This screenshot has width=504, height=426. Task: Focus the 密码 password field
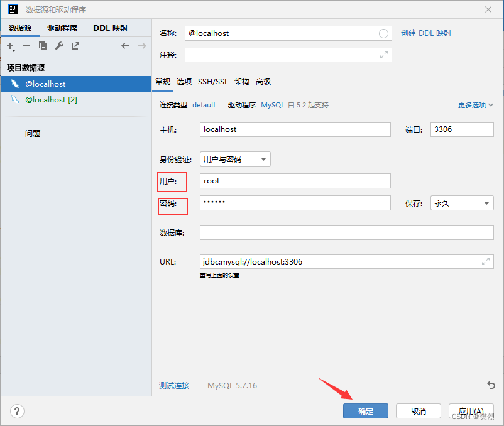[295, 203]
